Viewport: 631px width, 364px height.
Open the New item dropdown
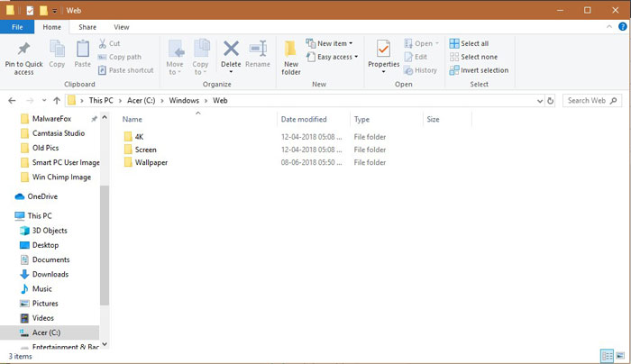click(x=329, y=43)
